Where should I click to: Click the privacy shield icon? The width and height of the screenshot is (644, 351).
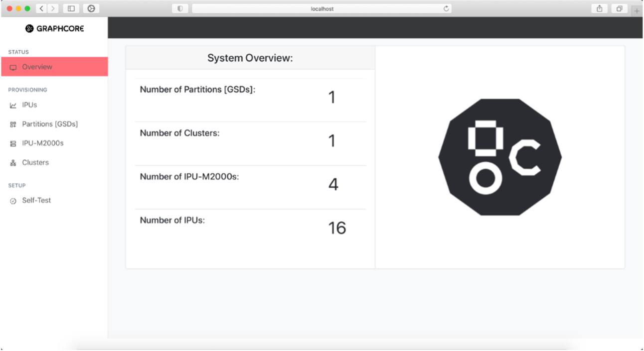coord(180,8)
